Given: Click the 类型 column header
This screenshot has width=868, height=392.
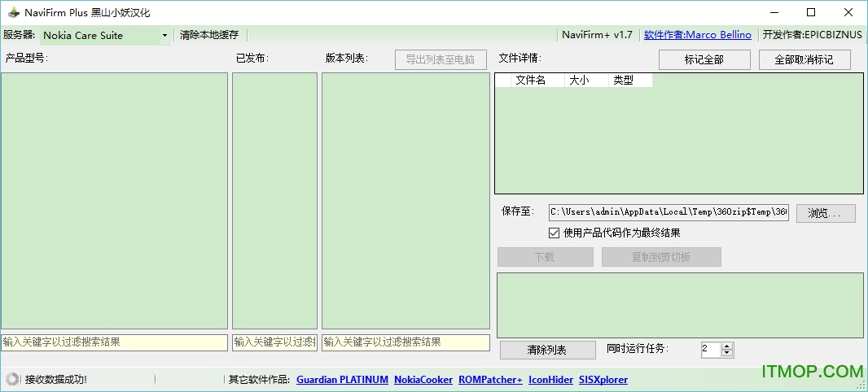Looking at the screenshot, I should tap(630, 81).
